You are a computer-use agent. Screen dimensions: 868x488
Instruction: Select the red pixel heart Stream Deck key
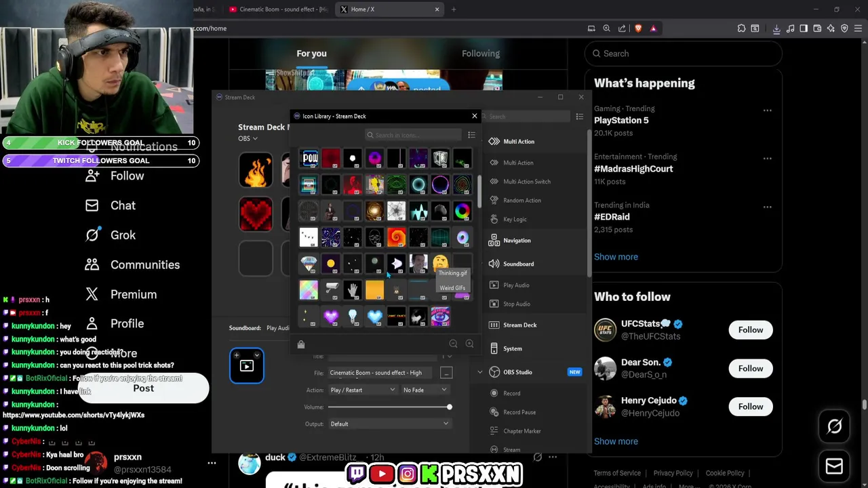256,213
